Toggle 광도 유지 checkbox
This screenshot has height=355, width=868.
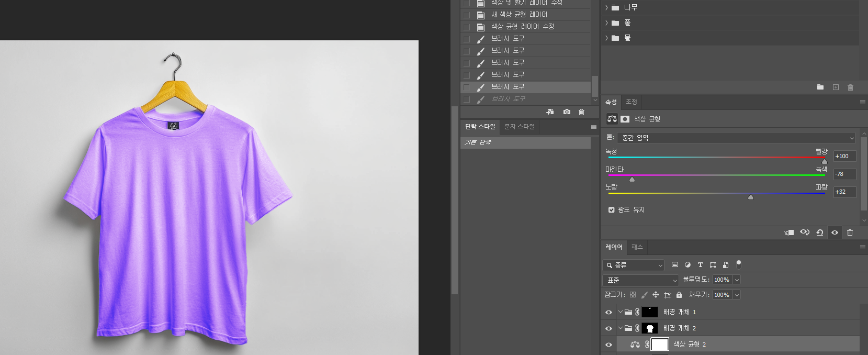[611, 209]
